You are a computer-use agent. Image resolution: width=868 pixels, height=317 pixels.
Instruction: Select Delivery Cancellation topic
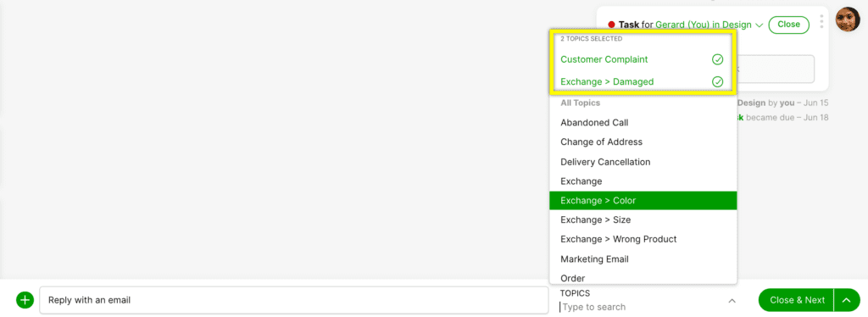tap(643, 162)
